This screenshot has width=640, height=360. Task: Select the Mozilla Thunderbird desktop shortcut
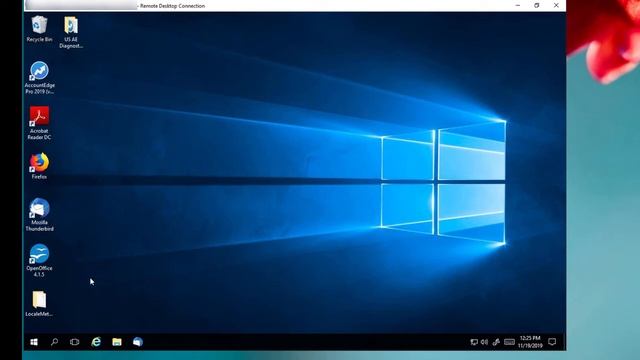(39, 215)
